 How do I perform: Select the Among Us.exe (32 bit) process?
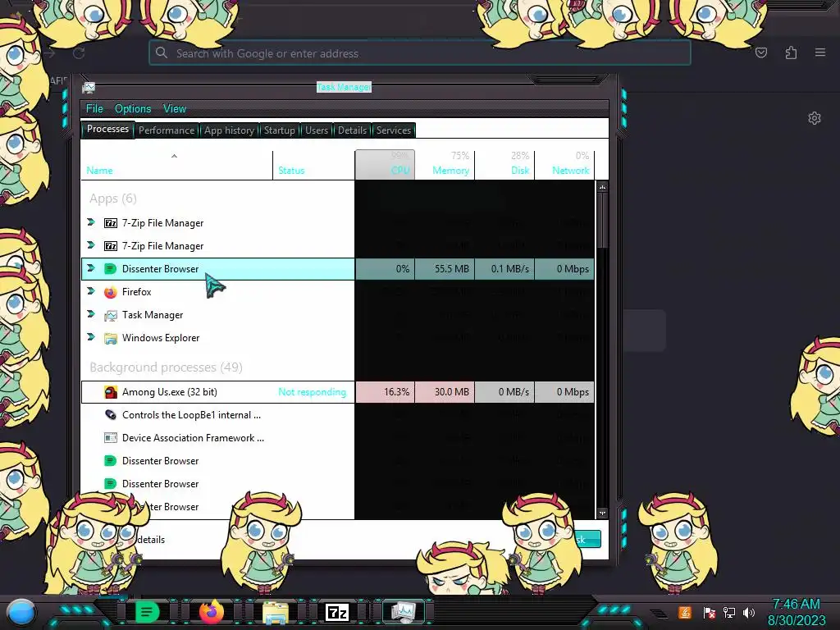(x=337, y=391)
